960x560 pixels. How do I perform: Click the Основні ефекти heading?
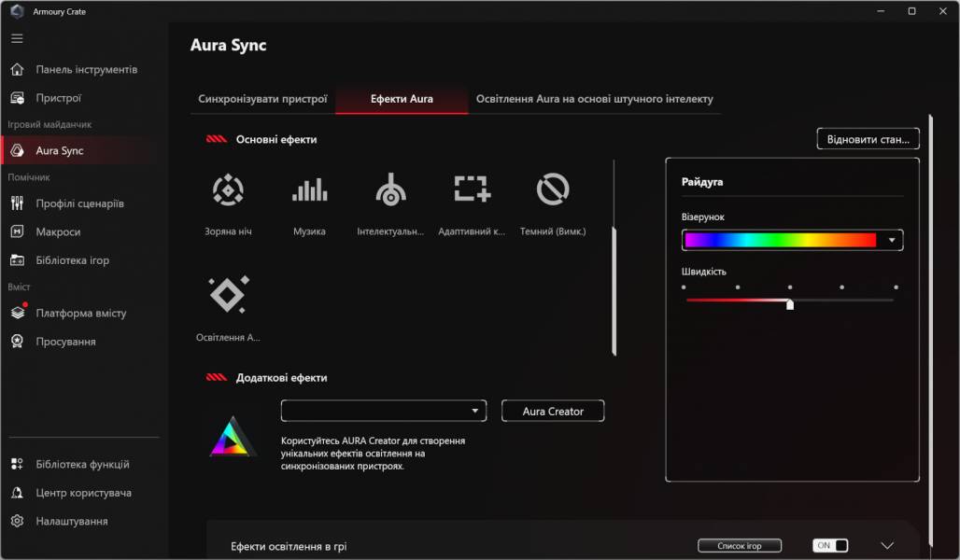pyautogui.click(x=276, y=140)
